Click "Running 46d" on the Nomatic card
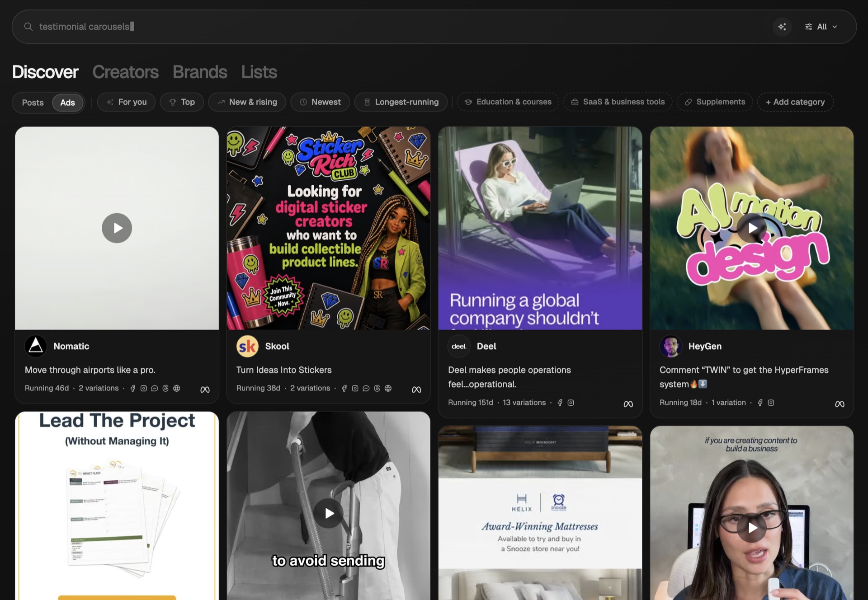Viewport: 868px width, 600px height. point(47,389)
